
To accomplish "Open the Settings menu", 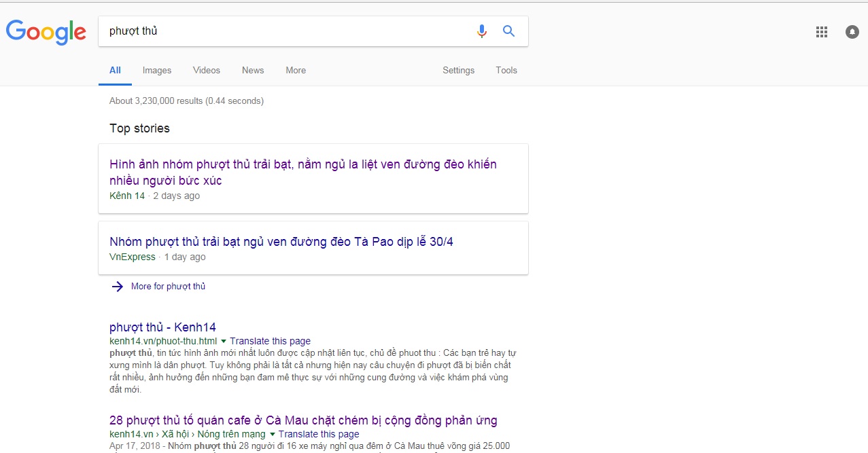I will pyautogui.click(x=459, y=70).
